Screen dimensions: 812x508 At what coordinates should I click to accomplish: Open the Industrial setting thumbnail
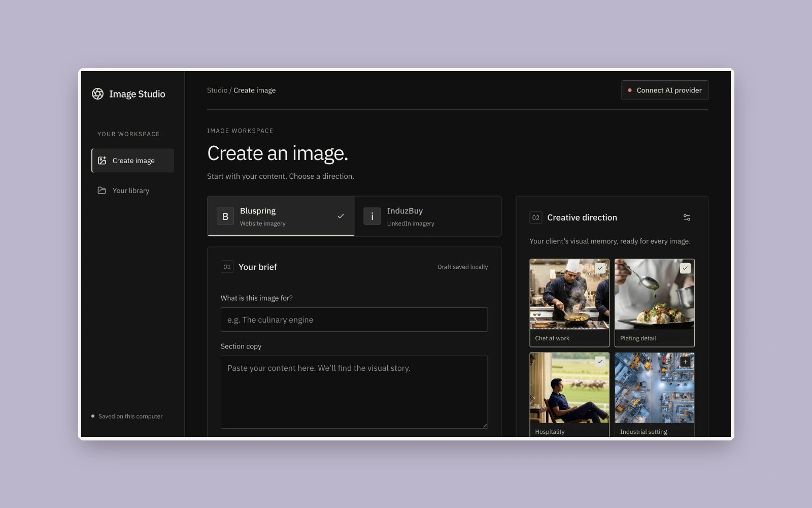pos(655,388)
